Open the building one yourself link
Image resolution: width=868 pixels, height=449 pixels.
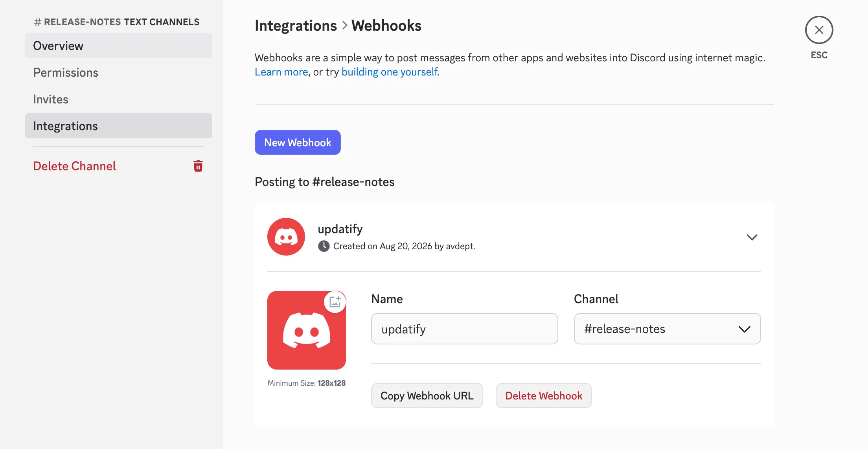pos(390,72)
